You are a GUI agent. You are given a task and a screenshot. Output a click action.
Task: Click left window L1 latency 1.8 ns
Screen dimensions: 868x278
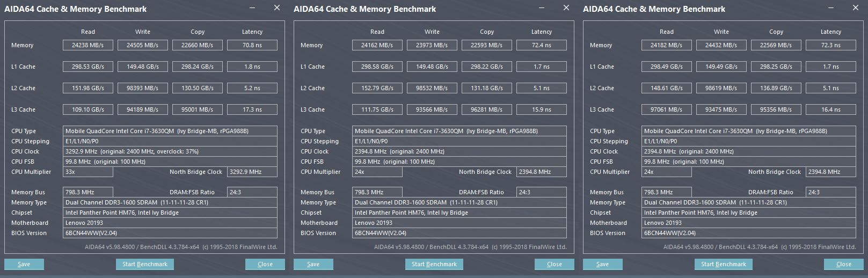(x=252, y=67)
